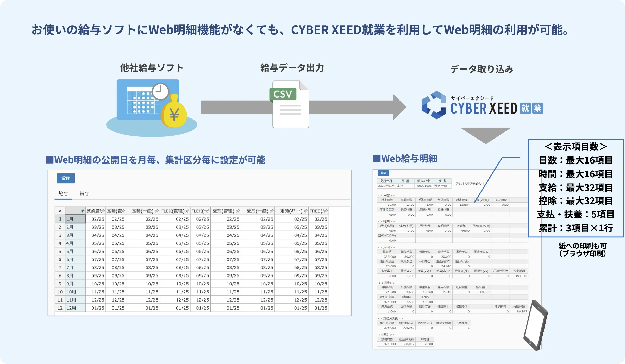Click the 総支給額 value 483,810
625x364 pixels.
[521, 276]
